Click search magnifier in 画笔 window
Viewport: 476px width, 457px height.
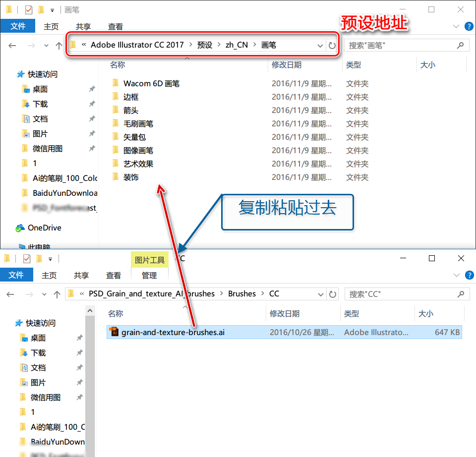tap(460, 46)
